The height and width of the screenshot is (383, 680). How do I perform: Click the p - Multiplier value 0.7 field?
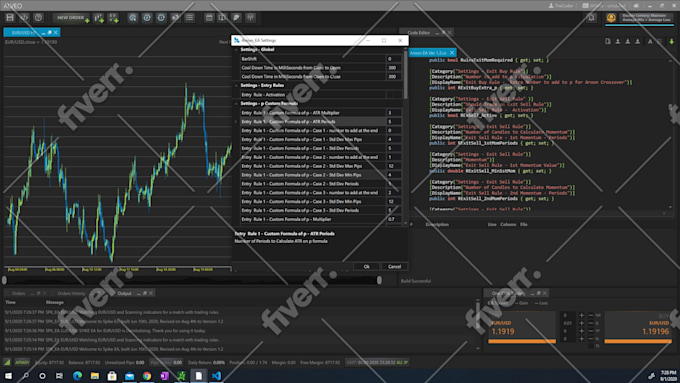tap(394, 219)
